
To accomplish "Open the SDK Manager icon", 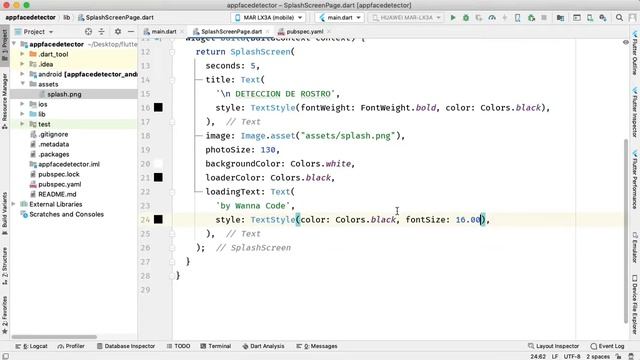I will coord(603,18).
